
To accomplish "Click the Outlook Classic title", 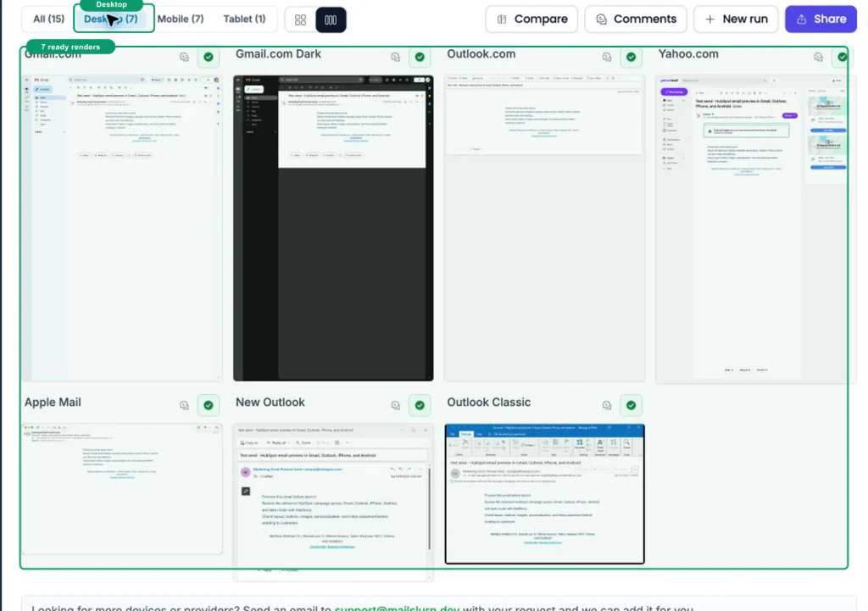I will (489, 403).
